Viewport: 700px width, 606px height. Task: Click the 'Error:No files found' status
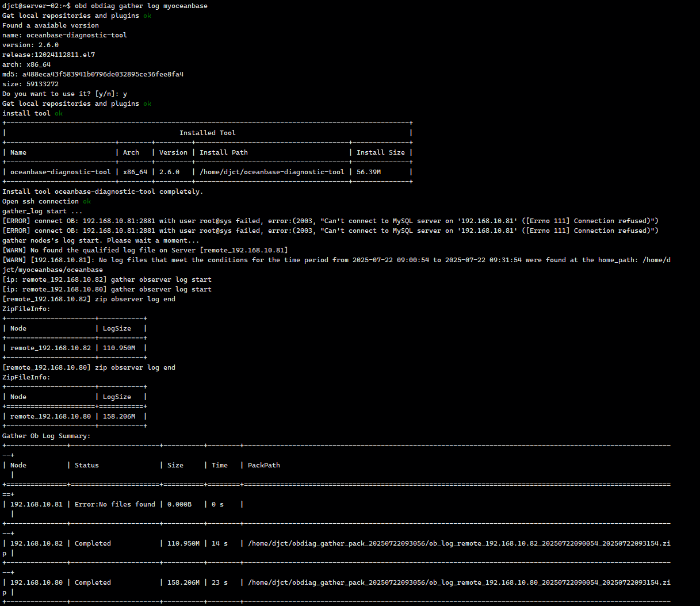click(115, 504)
